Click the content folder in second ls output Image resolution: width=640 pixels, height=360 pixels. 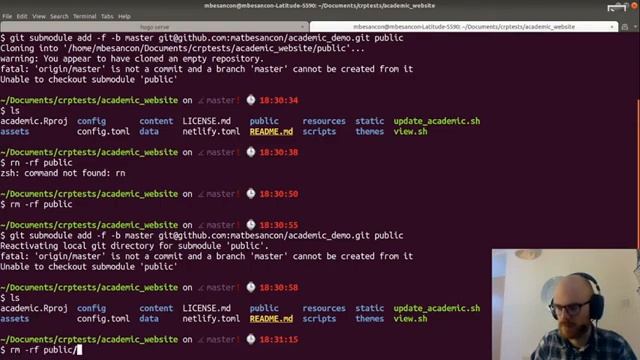click(156, 308)
